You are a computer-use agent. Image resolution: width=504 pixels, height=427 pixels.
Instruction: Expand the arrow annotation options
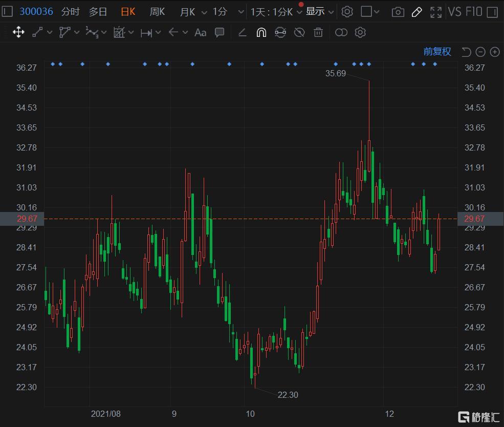point(185,32)
